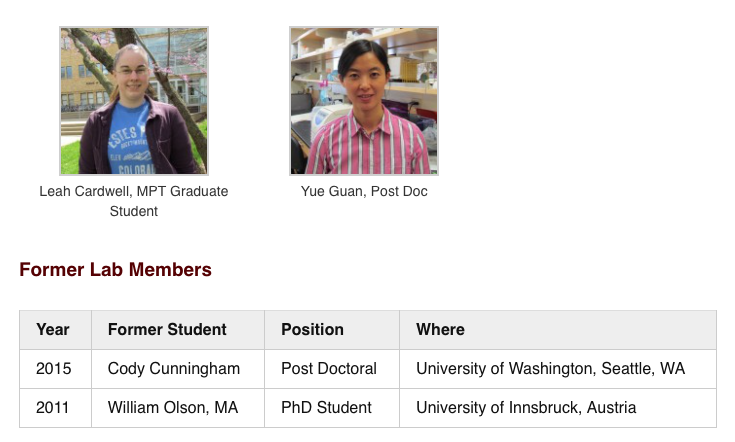This screenshot has width=735, height=442.
Task: Select the 2011 year cell
Action: click(x=53, y=408)
